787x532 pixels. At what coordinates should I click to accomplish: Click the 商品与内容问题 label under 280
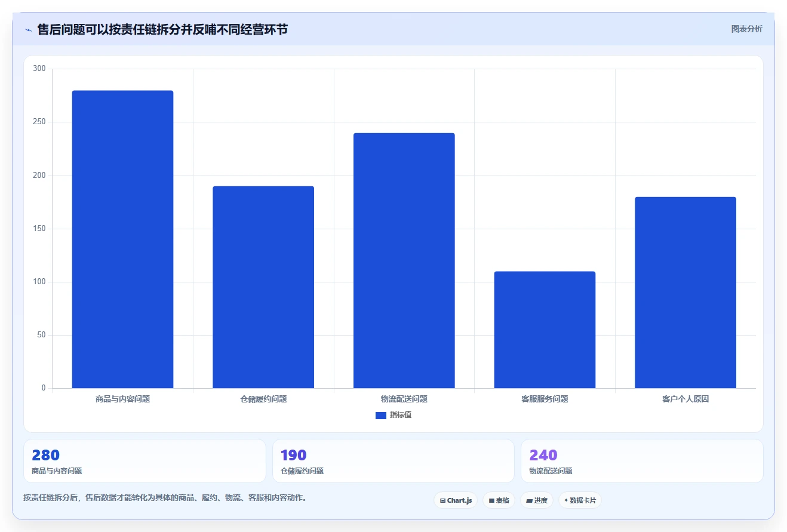click(x=57, y=471)
